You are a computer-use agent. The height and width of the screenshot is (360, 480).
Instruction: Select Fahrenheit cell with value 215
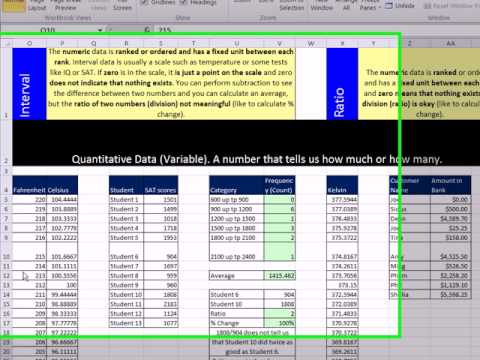[30, 252]
